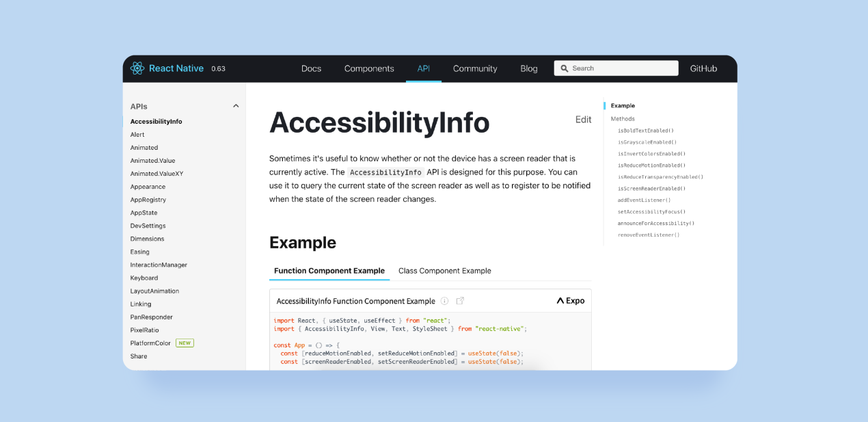Click the Edit page link
Viewport: 868px width, 422px height.
coord(583,120)
